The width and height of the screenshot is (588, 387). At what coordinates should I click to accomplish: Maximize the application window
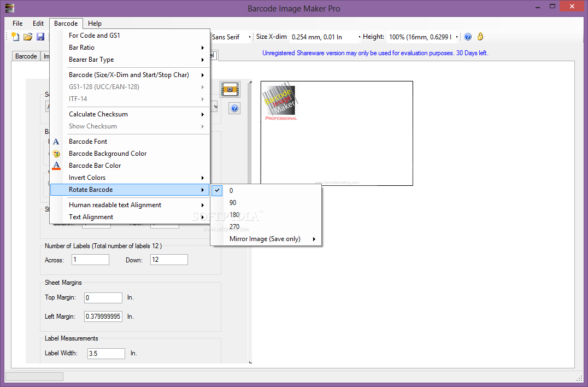552,7
